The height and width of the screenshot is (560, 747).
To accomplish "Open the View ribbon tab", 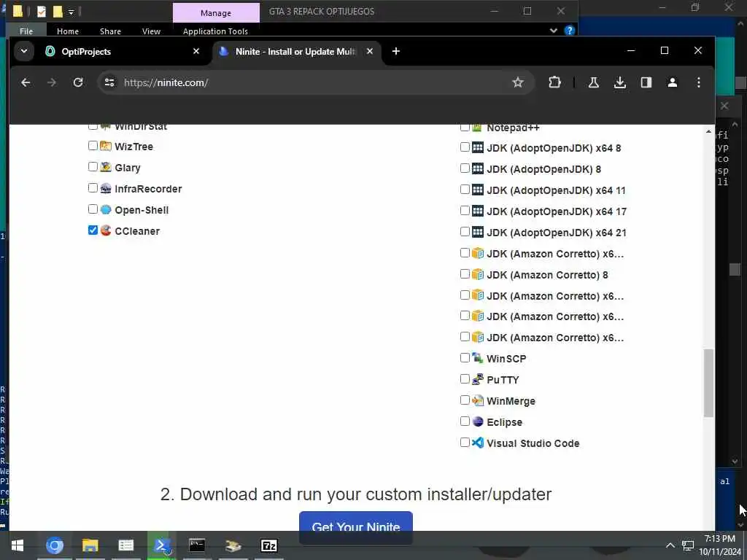I will click(151, 31).
